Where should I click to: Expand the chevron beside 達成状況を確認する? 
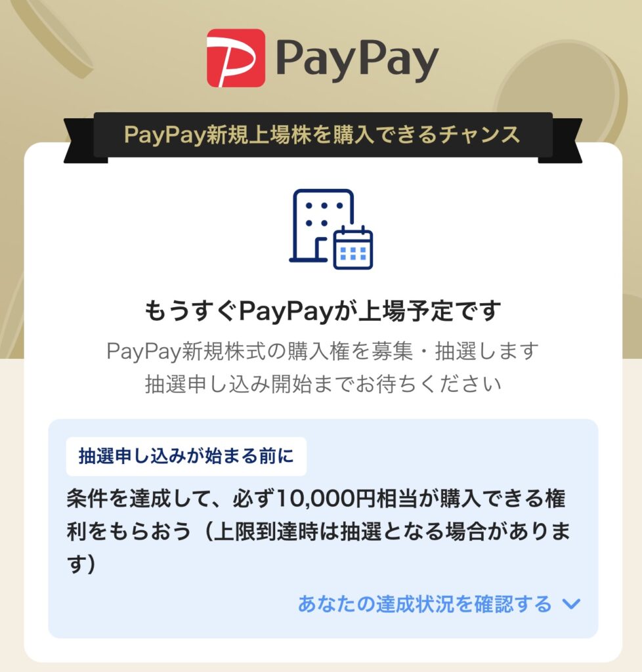(x=571, y=604)
